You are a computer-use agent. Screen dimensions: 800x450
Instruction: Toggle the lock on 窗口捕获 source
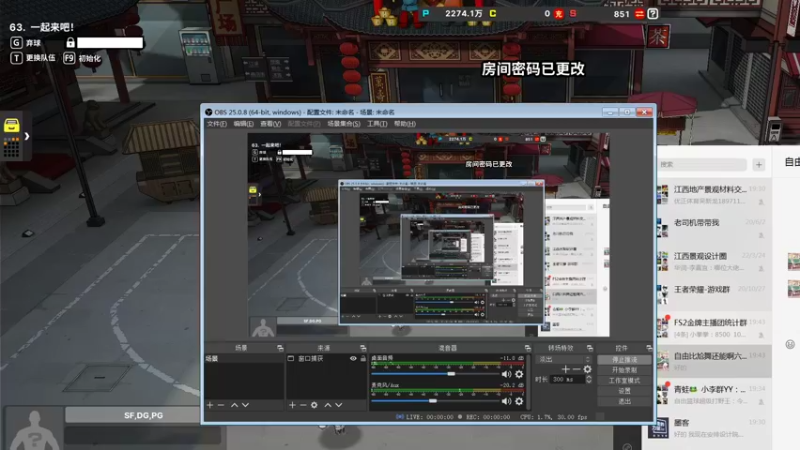click(363, 359)
